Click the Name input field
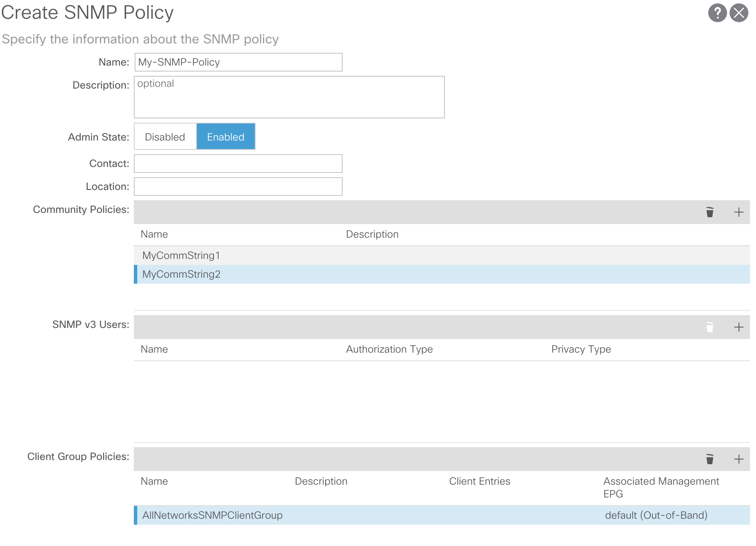The image size is (756, 546). coord(238,62)
